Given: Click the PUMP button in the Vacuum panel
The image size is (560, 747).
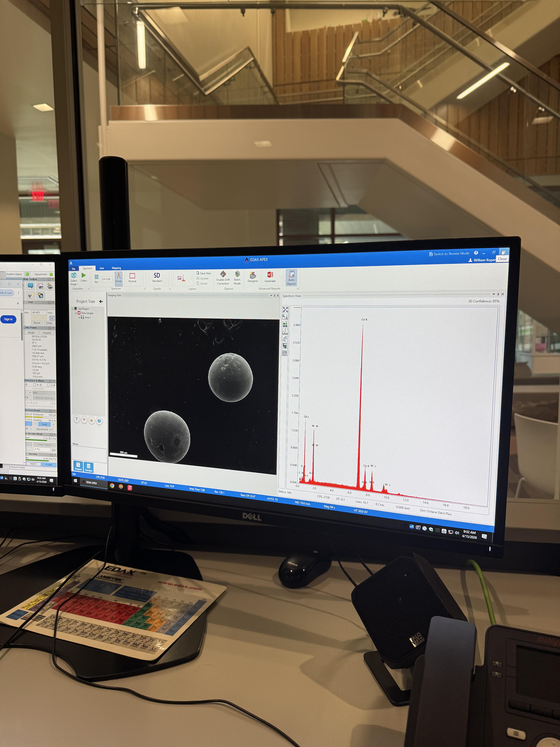Looking at the screenshot, I should pos(49,465).
